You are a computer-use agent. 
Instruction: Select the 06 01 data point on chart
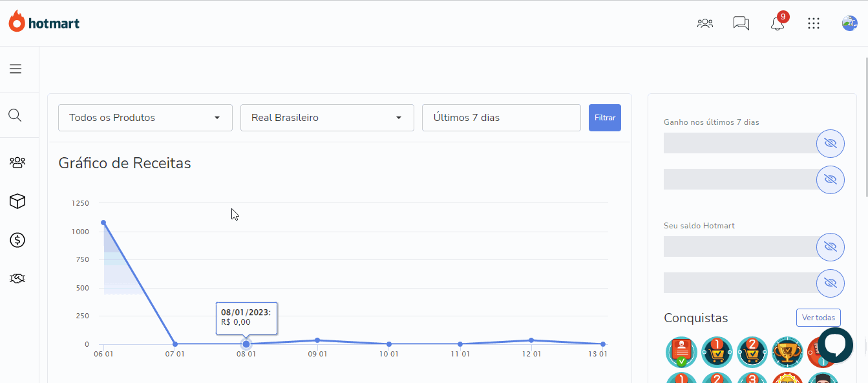click(103, 223)
